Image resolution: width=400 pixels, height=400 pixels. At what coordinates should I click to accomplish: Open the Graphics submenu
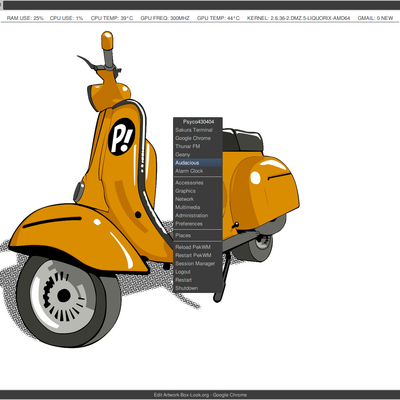198,191
